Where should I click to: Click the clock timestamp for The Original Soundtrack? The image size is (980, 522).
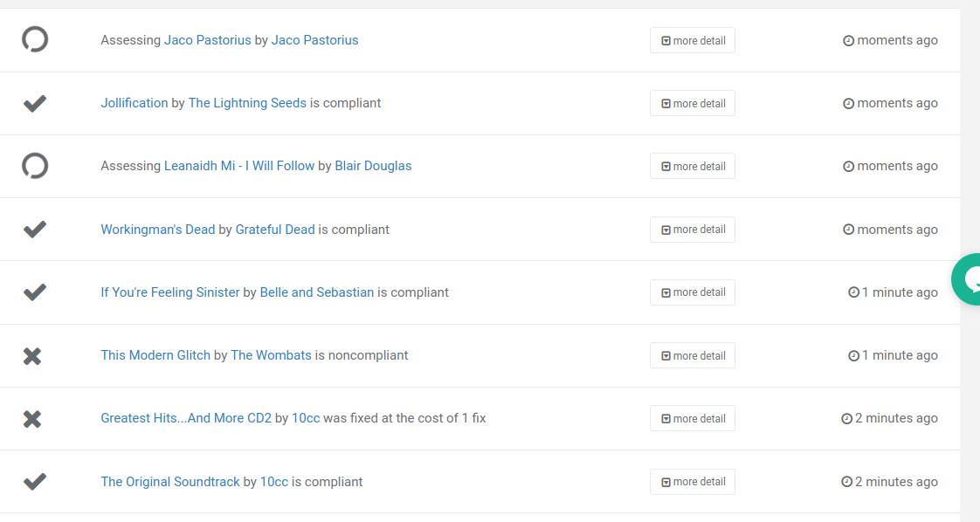(x=889, y=482)
